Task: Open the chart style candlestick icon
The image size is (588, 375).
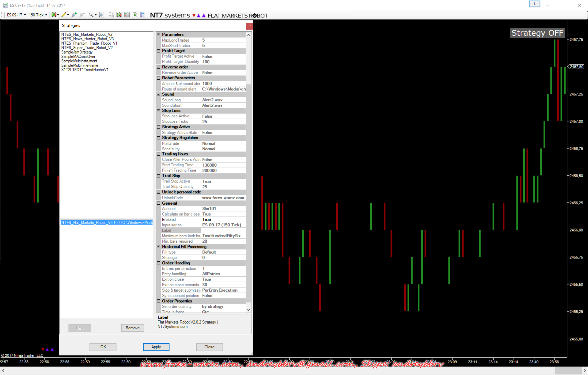Action: click(54, 15)
